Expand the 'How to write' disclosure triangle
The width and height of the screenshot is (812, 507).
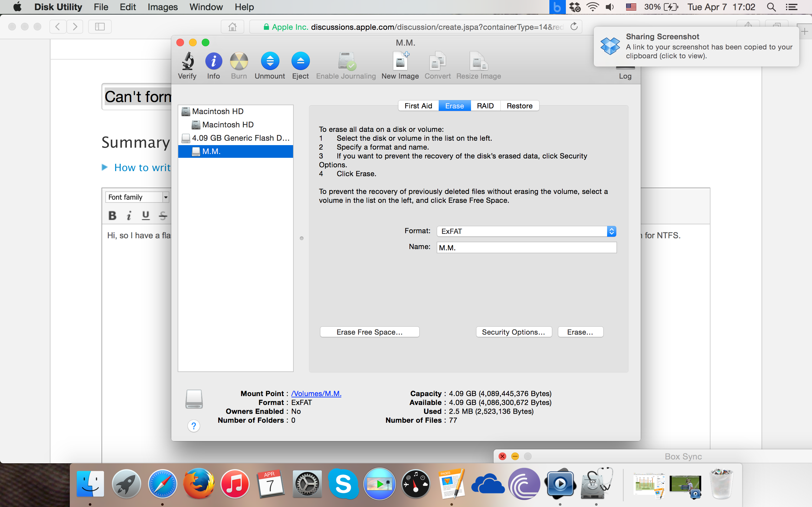click(105, 167)
